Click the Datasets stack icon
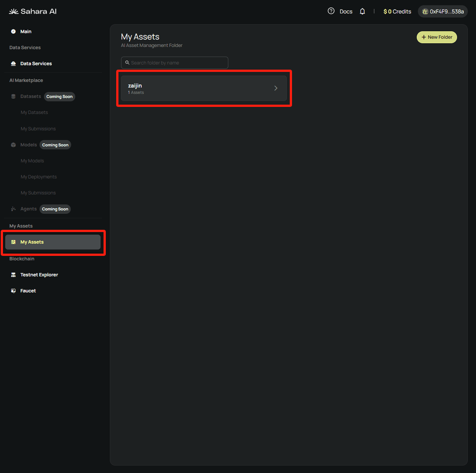The image size is (476, 473). pyautogui.click(x=13, y=96)
